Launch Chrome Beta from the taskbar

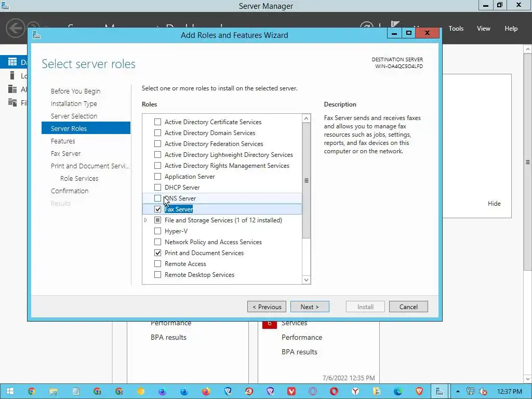(x=97, y=391)
